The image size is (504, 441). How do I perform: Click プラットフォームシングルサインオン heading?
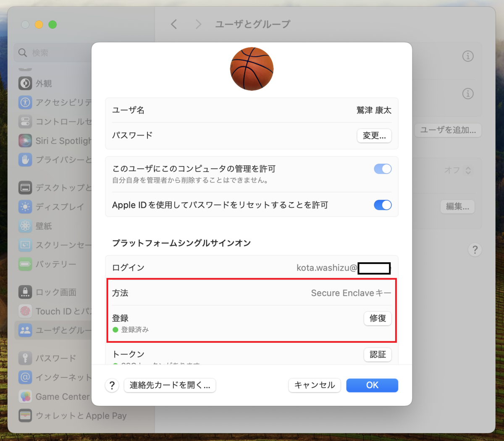[181, 243]
